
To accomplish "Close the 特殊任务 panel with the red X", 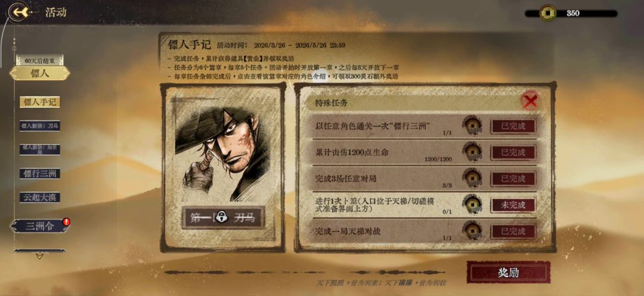I will (530, 101).
